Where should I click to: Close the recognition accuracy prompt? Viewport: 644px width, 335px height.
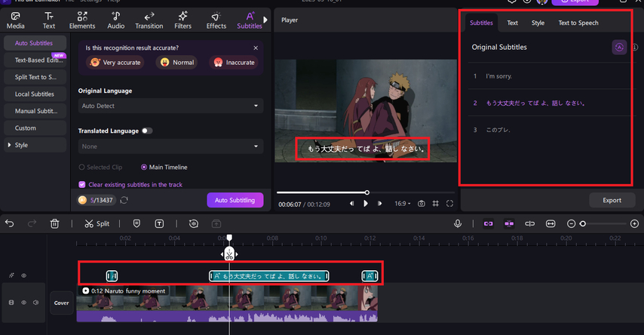tap(256, 48)
